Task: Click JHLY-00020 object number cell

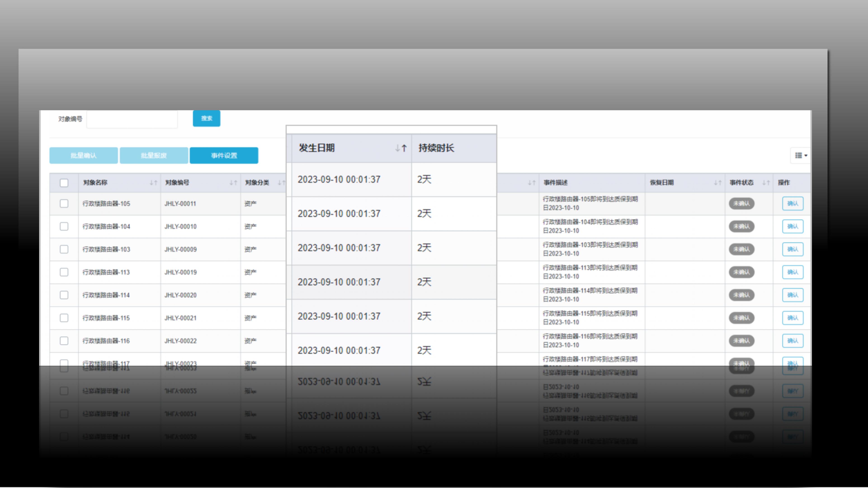Action: coord(181,295)
